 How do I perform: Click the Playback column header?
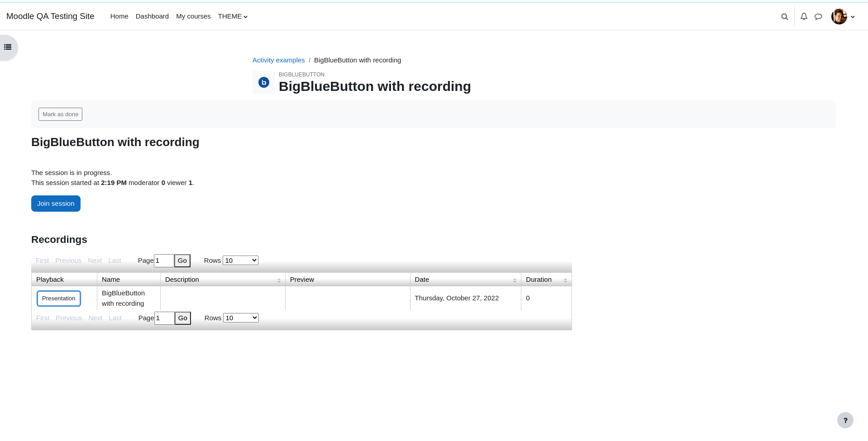(x=64, y=280)
